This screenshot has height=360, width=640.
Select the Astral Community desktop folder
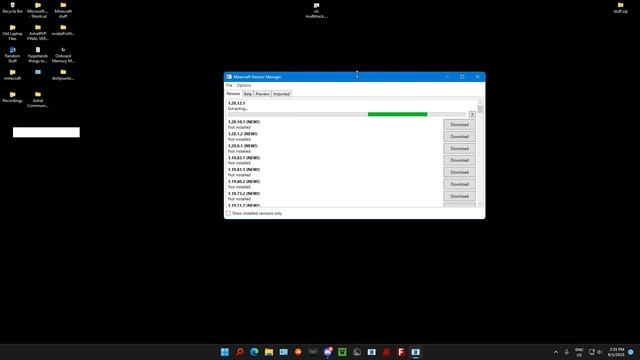point(38,100)
